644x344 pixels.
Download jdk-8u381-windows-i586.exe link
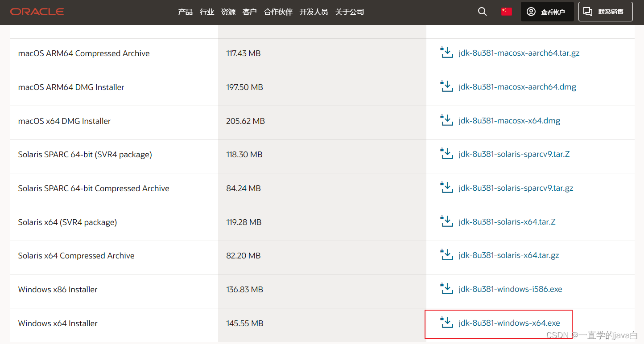coord(510,289)
